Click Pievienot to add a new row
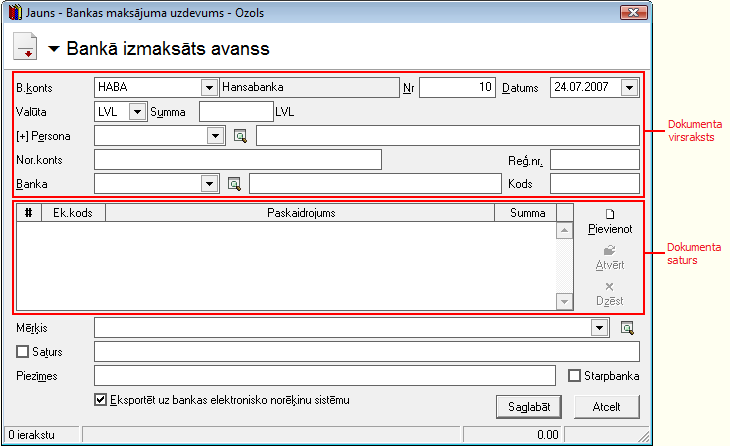The image size is (730, 446). 610,223
